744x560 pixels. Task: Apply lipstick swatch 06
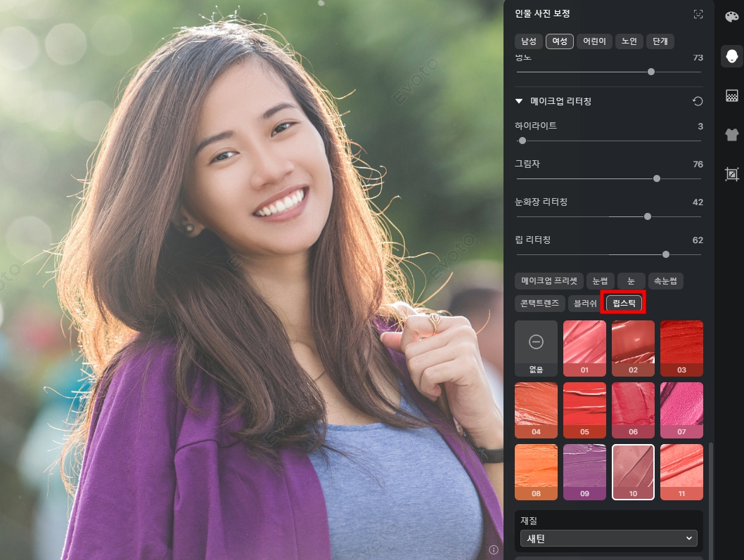(633, 410)
